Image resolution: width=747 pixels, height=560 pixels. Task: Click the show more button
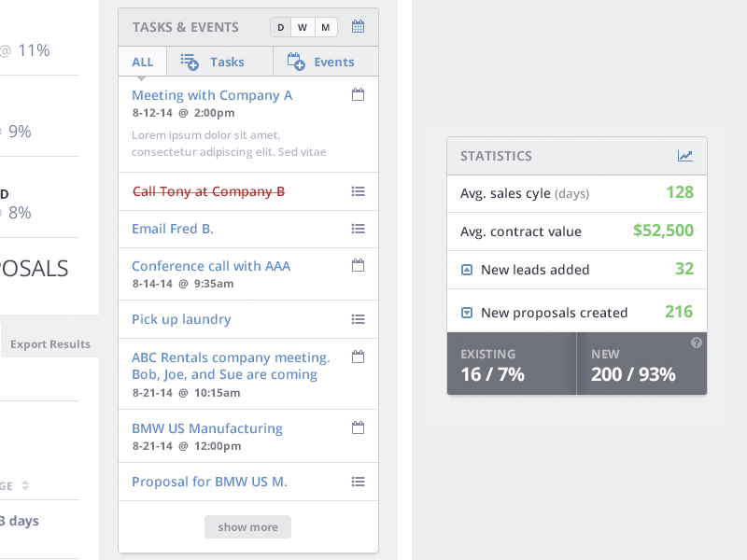[247, 527]
